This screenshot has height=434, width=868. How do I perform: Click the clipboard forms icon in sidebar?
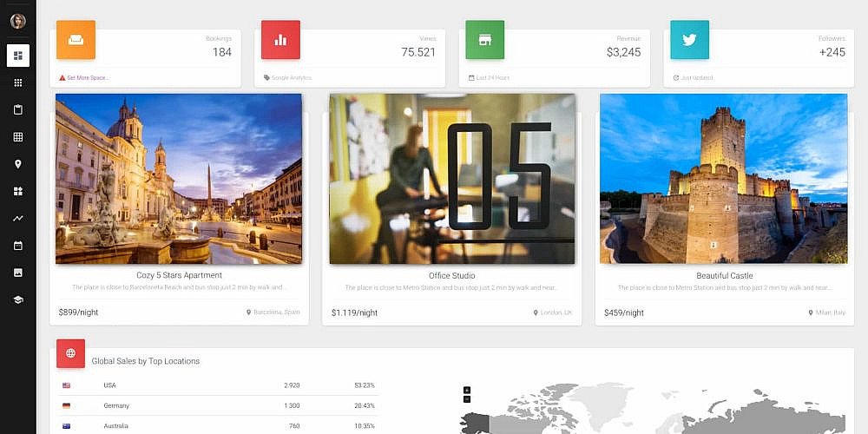tap(17, 110)
